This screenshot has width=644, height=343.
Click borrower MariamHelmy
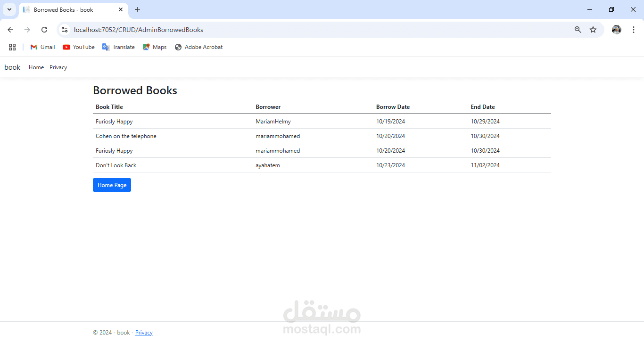[x=273, y=122]
